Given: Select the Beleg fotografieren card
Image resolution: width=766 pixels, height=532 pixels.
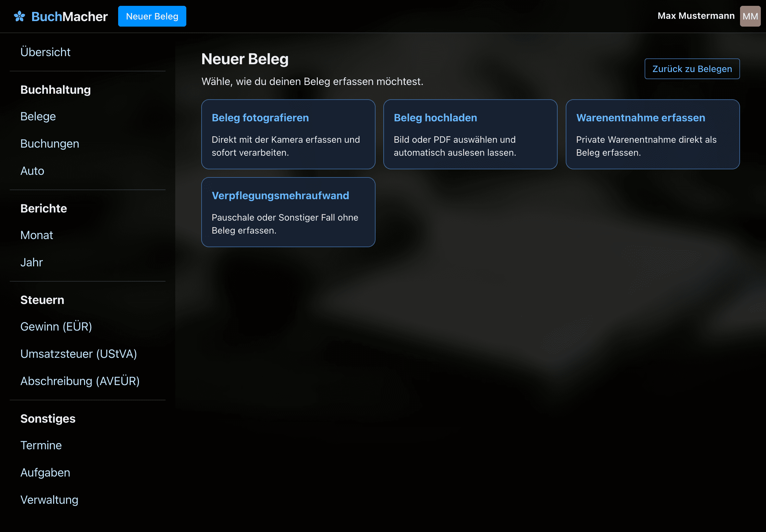Looking at the screenshot, I should tap(288, 134).
